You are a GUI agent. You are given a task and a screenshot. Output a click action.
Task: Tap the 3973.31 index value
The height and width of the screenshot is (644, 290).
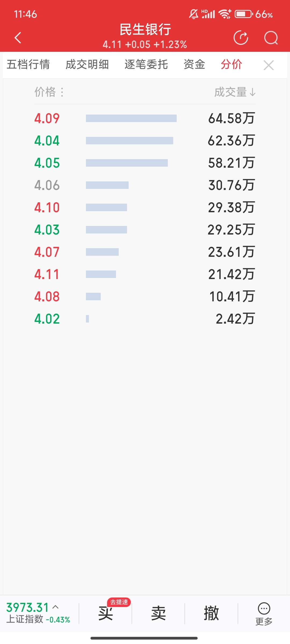click(27, 608)
